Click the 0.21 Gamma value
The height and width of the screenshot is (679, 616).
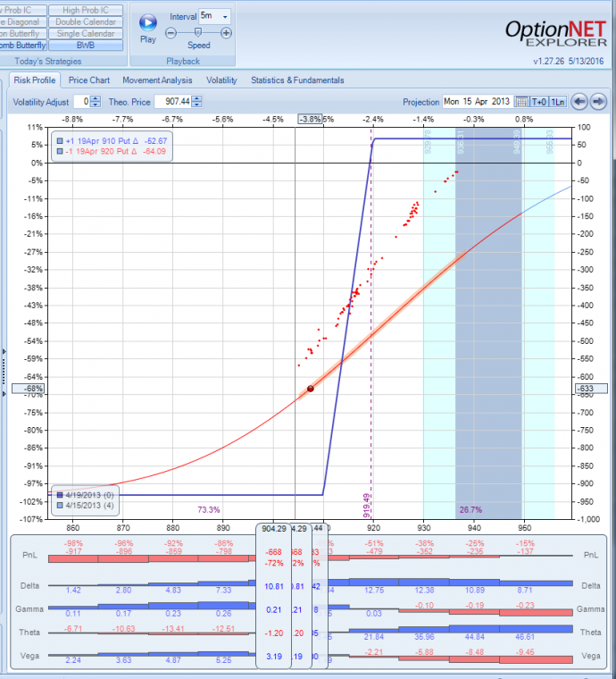274,609
